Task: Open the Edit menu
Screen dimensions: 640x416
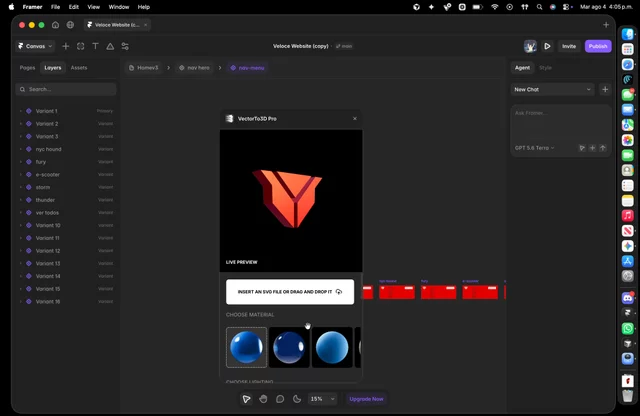Action: pyautogui.click(x=73, y=7)
